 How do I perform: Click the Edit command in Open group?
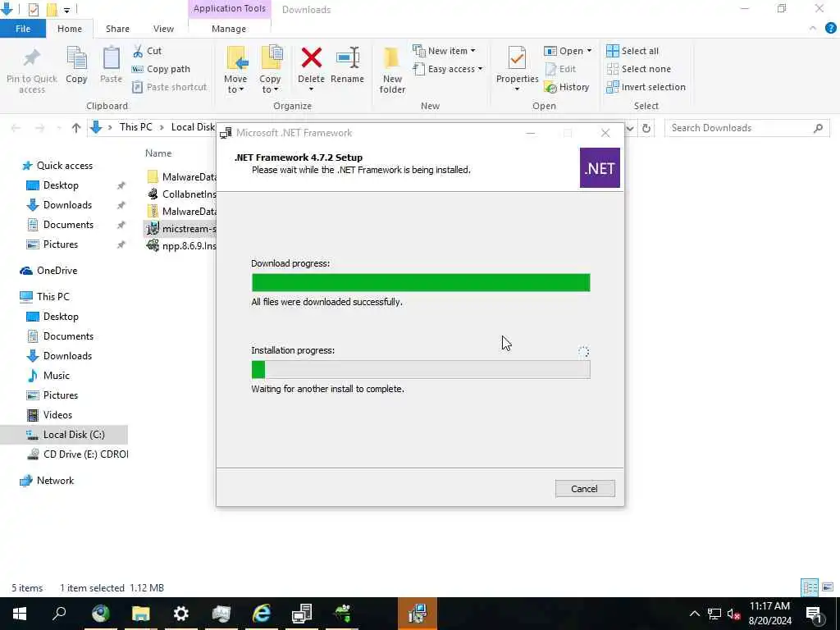(x=560, y=69)
